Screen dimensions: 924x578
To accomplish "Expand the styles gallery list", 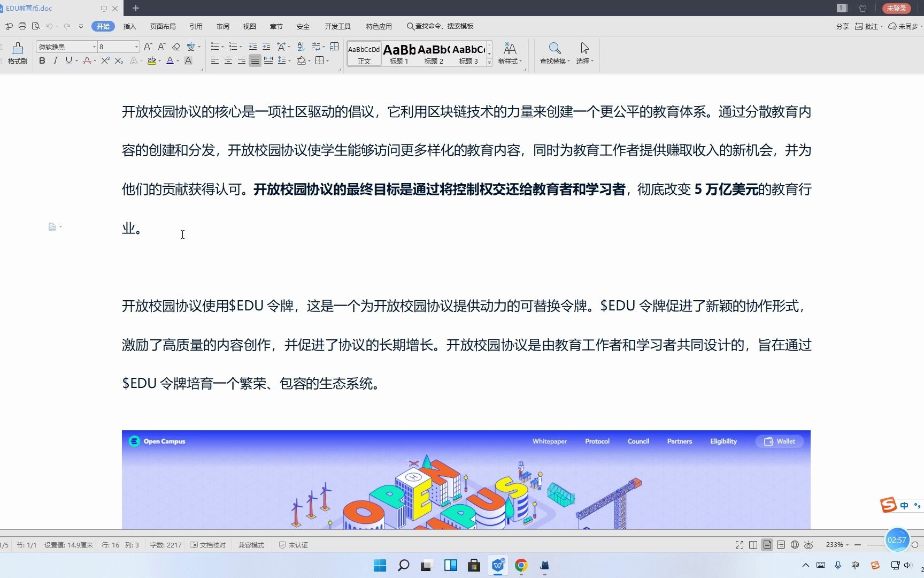I will click(489, 63).
